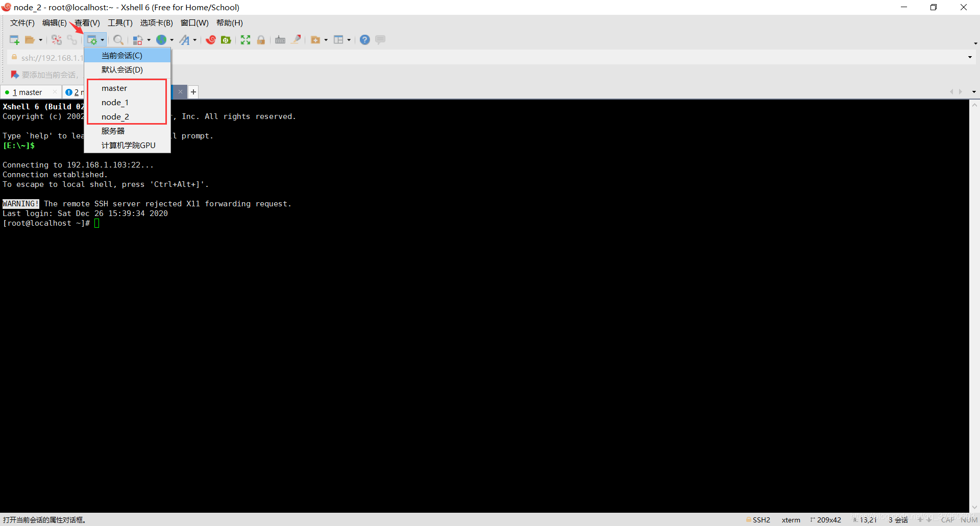980x526 pixels.
Task: Open the tab list dropdown arrow
Action: pos(974,92)
